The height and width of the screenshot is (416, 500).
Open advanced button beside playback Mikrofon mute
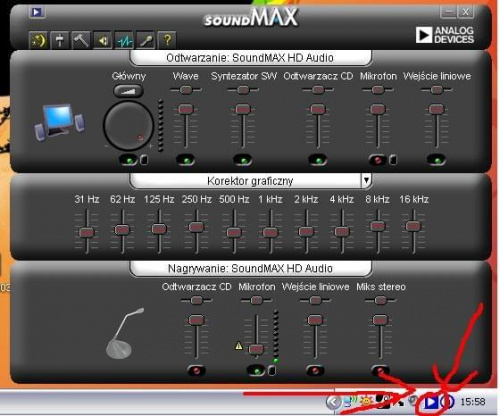[x=393, y=160]
